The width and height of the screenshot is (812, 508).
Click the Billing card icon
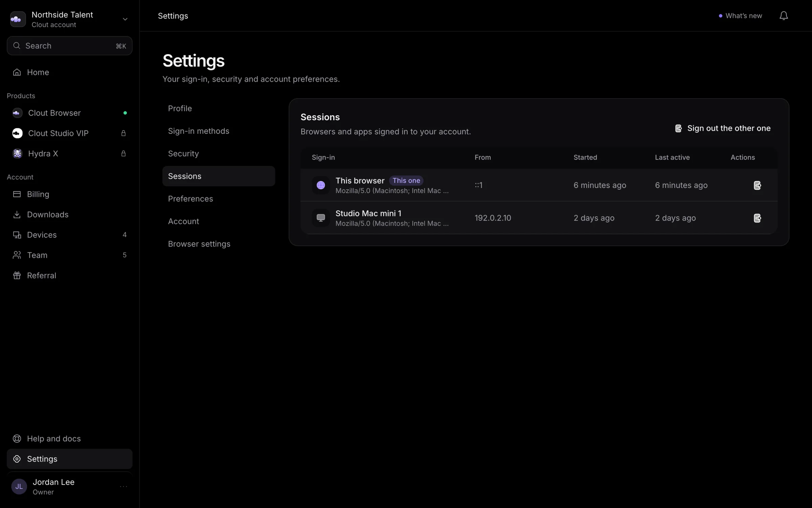click(x=17, y=194)
